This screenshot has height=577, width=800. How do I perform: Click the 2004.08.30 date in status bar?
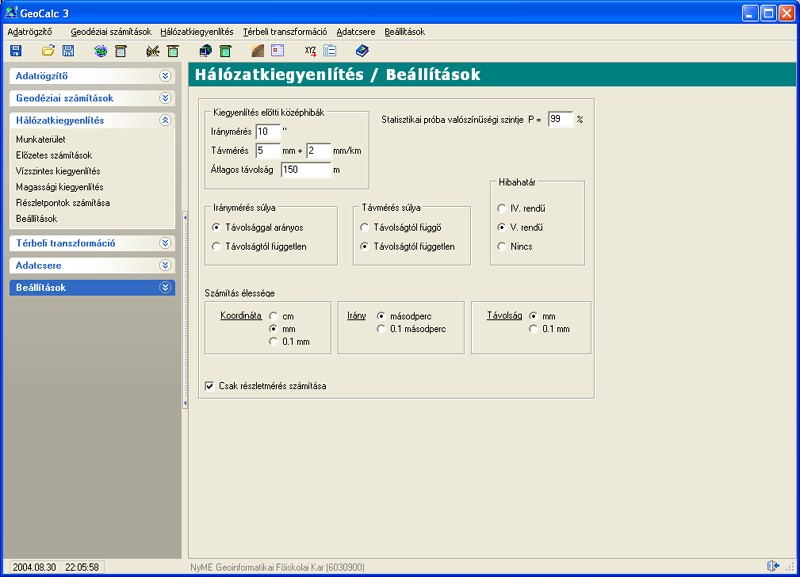(x=34, y=567)
